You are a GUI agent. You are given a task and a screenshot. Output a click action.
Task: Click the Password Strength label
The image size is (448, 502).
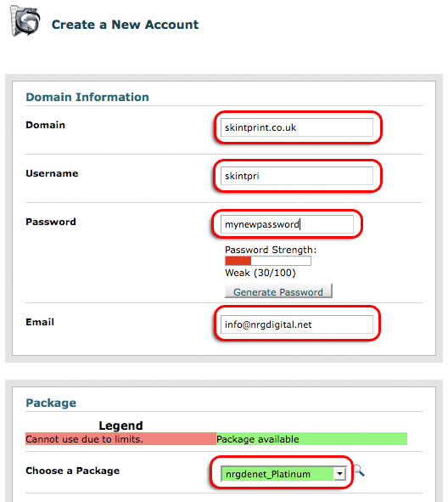pyautogui.click(x=271, y=250)
